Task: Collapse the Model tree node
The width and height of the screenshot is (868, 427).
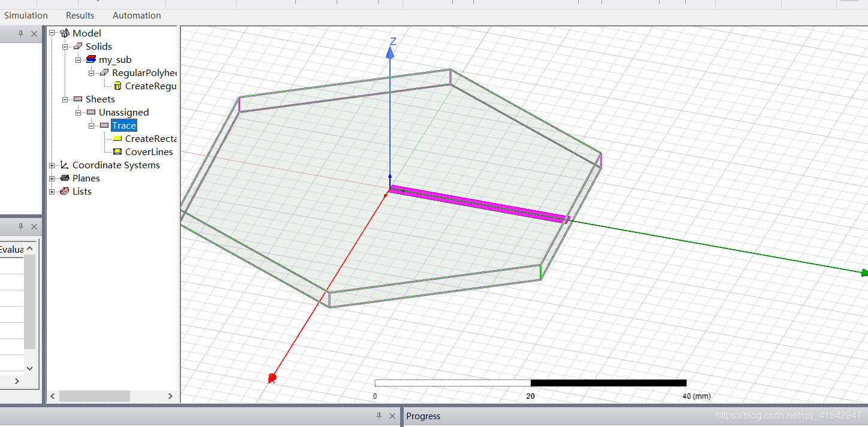Action: 52,33
